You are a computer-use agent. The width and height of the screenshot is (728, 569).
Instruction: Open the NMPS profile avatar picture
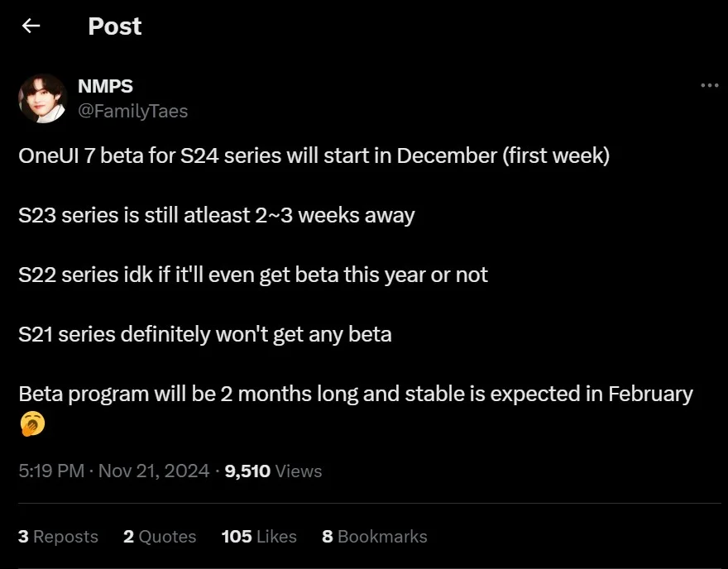pos(42,98)
